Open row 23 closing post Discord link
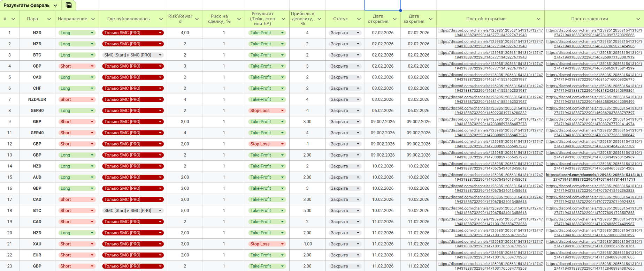 click(x=594, y=266)
